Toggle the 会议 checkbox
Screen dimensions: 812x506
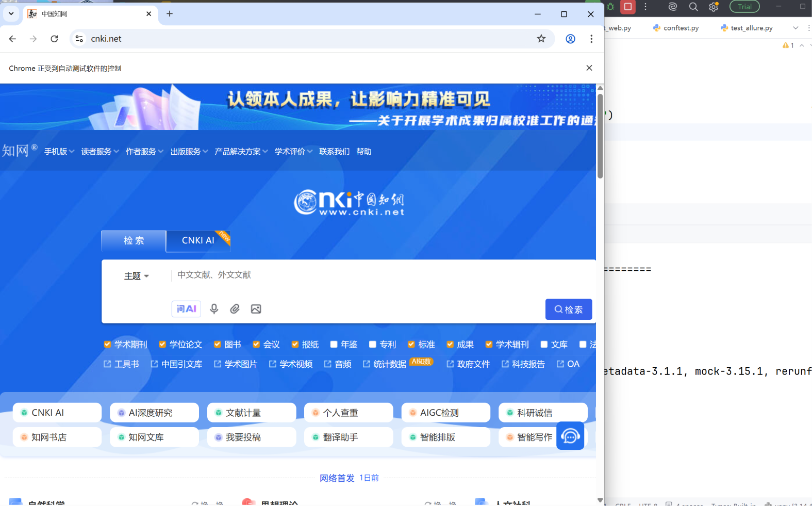tap(256, 345)
